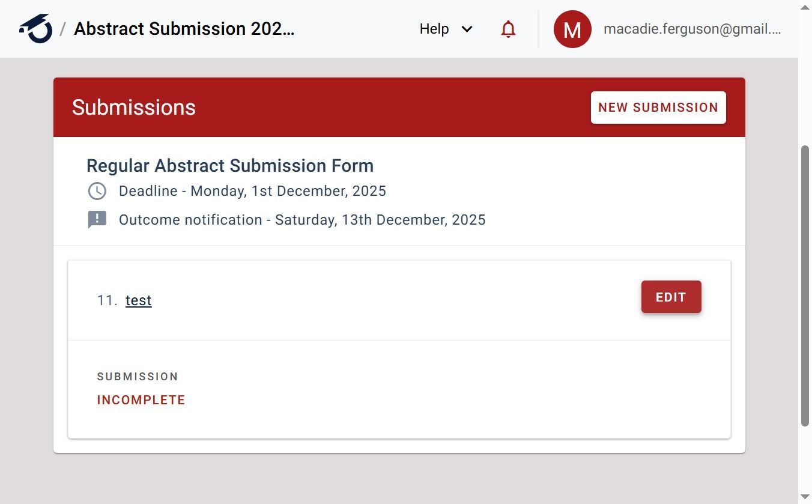Screen dimensions: 812x504
Task: Click the clock icon beside Deadline
Action: click(97, 192)
